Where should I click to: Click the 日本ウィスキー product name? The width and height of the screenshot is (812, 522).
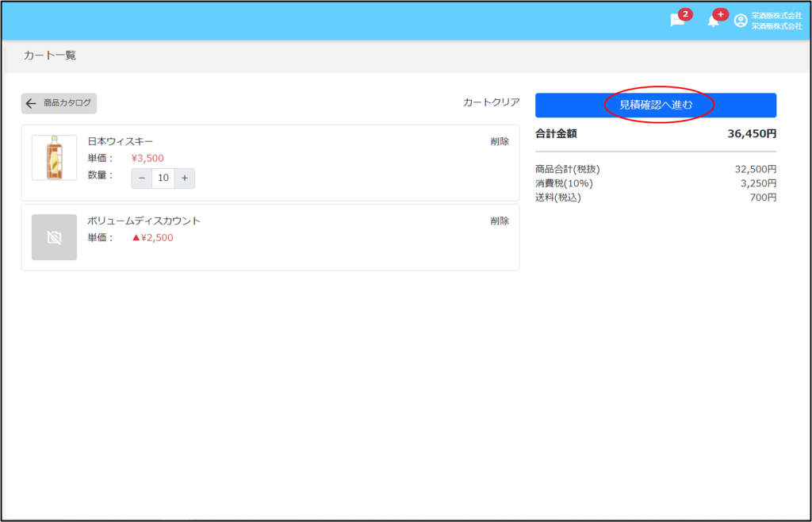pos(121,141)
